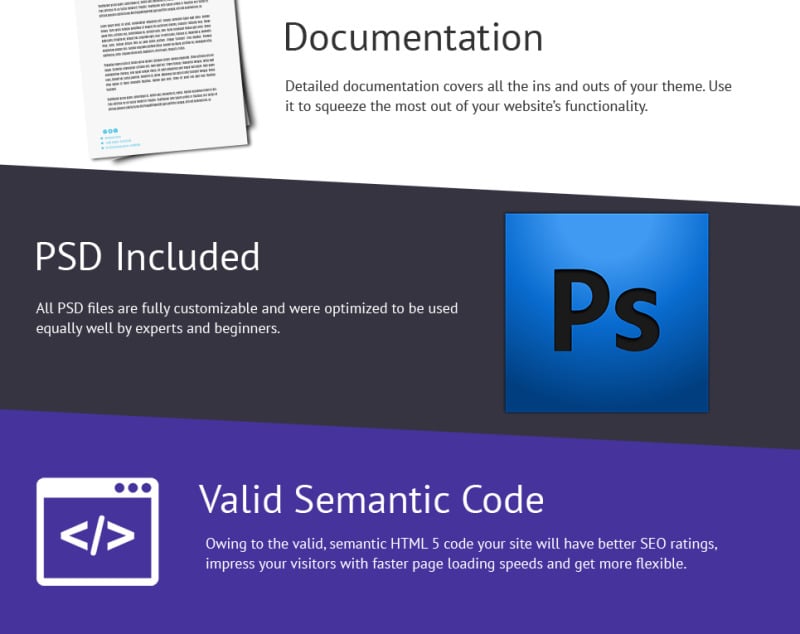Viewport: 800px width, 634px height.
Task: Click the code window icon
Action: coord(97,531)
